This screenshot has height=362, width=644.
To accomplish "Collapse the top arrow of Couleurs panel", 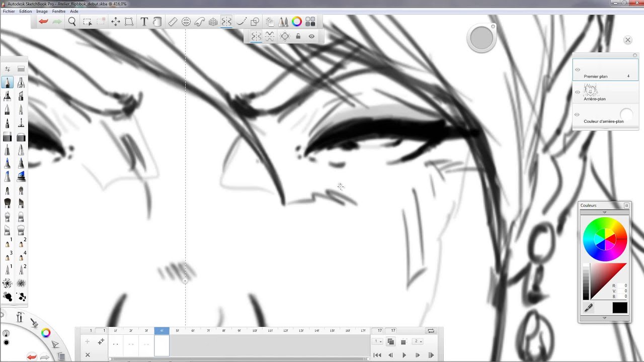I will 605,212.
